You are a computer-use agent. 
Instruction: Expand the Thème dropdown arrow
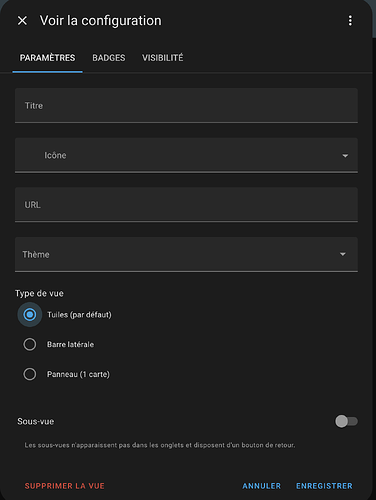point(343,254)
